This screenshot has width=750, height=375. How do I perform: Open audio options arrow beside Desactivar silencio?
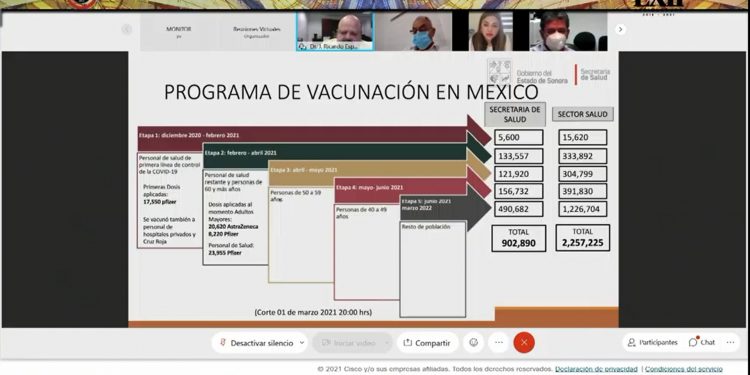[x=302, y=343]
